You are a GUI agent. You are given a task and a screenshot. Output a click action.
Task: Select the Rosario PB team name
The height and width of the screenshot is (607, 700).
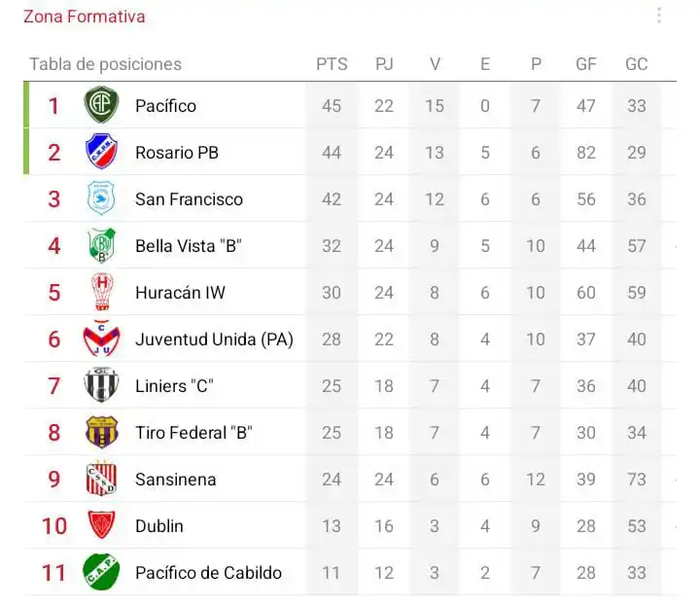coord(177,153)
